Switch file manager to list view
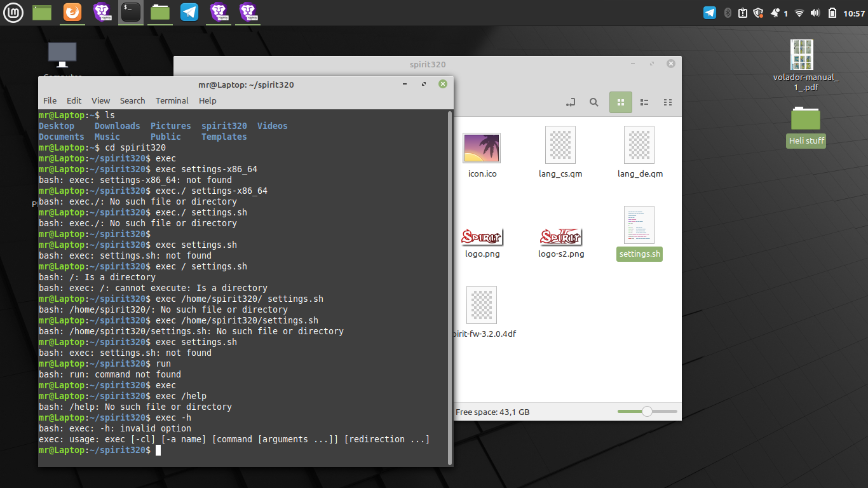The height and width of the screenshot is (488, 868). click(644, 102)
